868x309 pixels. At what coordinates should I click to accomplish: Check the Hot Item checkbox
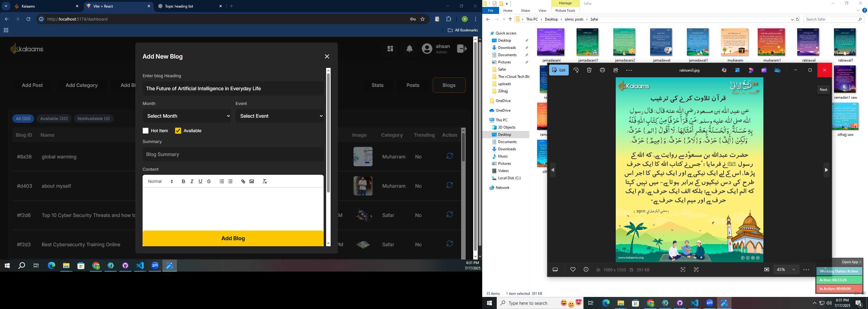[x=146, y=131]
